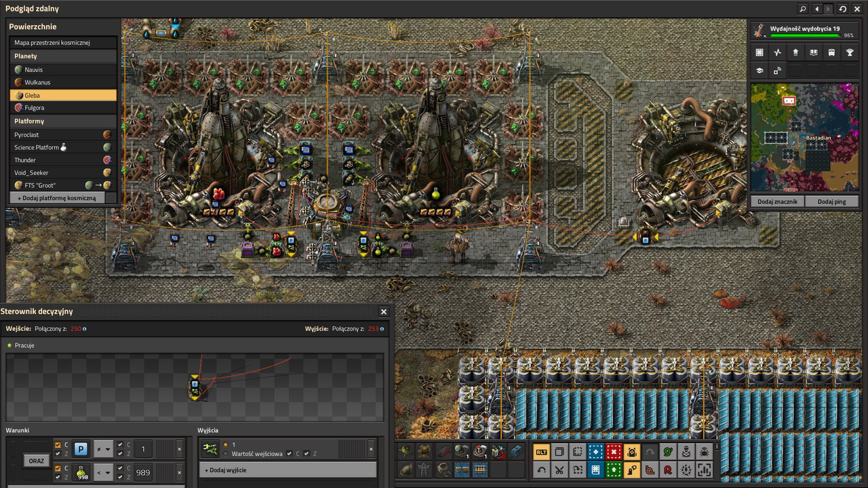Screen dimensions: 868x488
Task: Click the Dodaj znacznik button
Action: 777,201
